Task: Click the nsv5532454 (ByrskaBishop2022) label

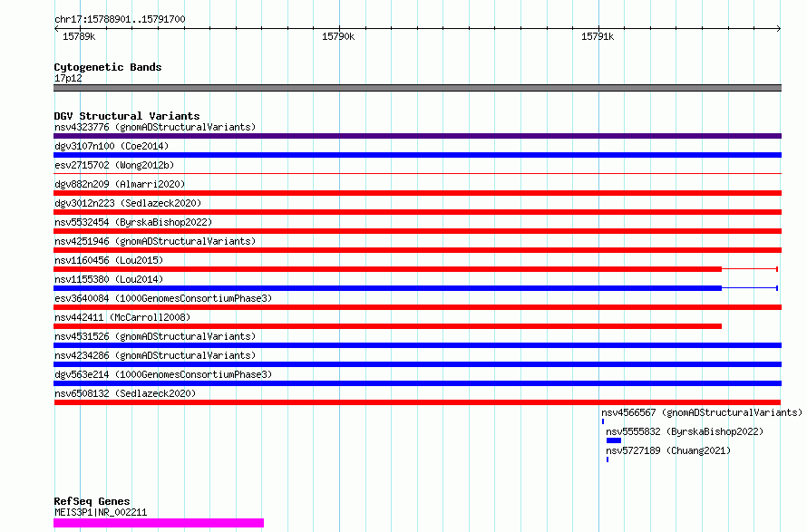Action: pos(133,222)
